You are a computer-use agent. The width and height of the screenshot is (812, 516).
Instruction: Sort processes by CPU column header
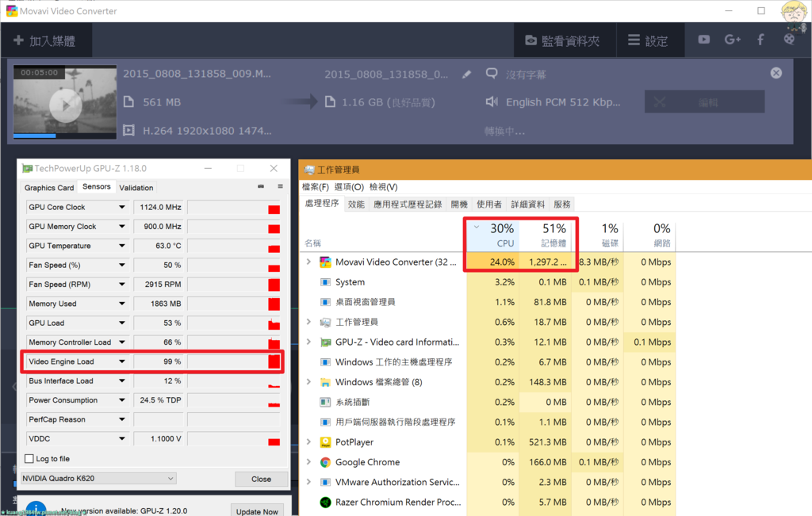pyautogui.click(x=493, y=235)
